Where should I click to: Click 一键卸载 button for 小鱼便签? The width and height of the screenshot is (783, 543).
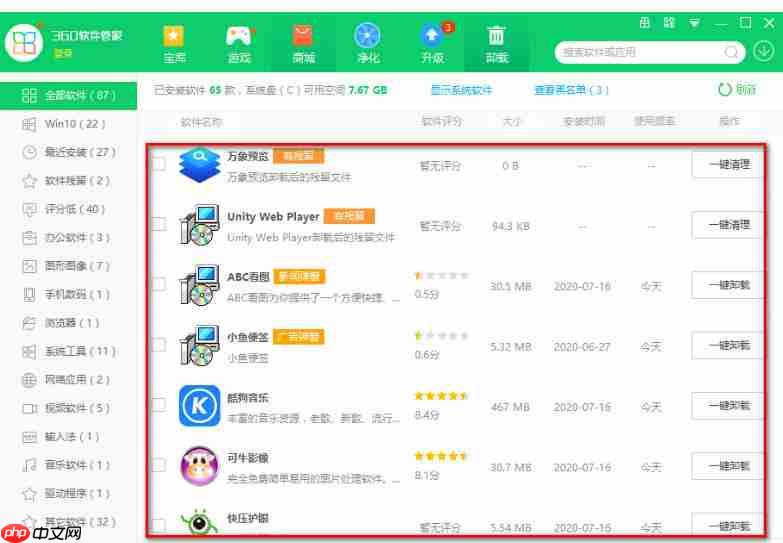click(x=728, y=345)
